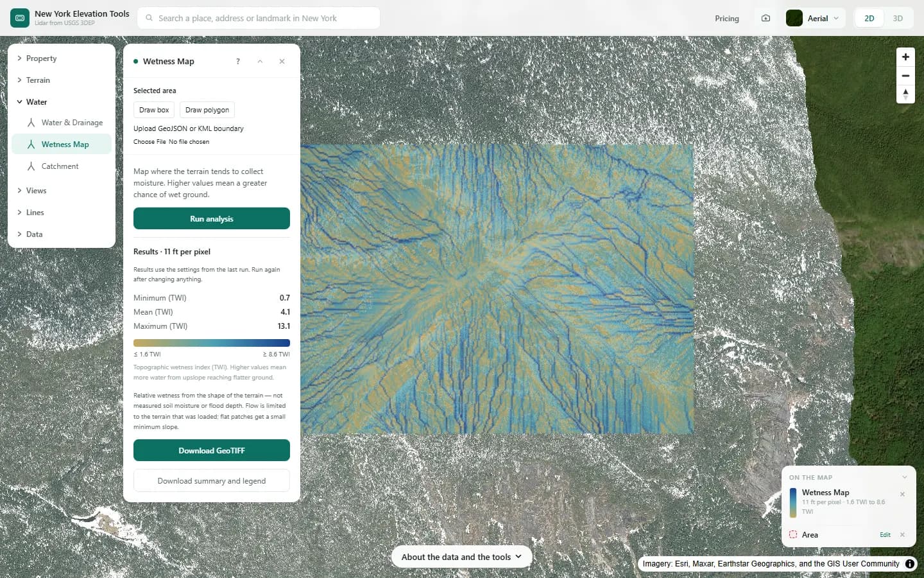Remove the Wetness Map layer from map legend
This screenshot has width=924, height=578.
click(902, 494)
